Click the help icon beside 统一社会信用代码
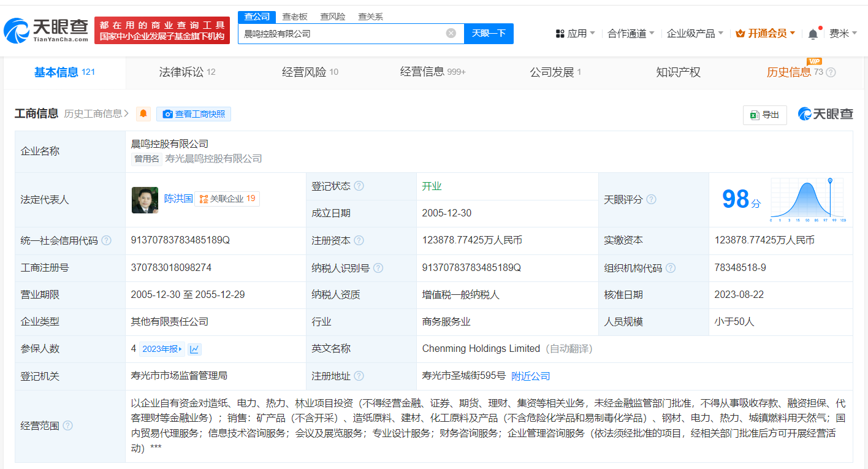The image size is (868, 469). pyautogui.click(x=107, y=240)
